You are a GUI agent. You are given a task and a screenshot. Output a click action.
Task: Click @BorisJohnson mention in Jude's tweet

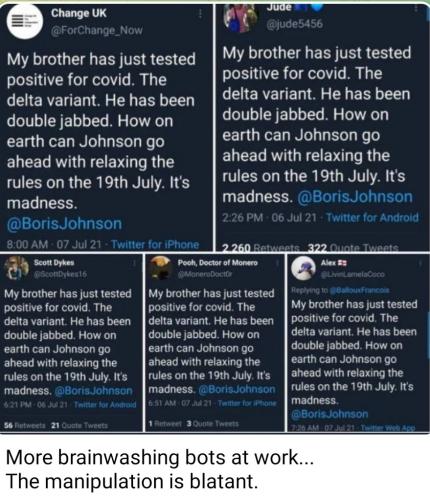point(355,197)
